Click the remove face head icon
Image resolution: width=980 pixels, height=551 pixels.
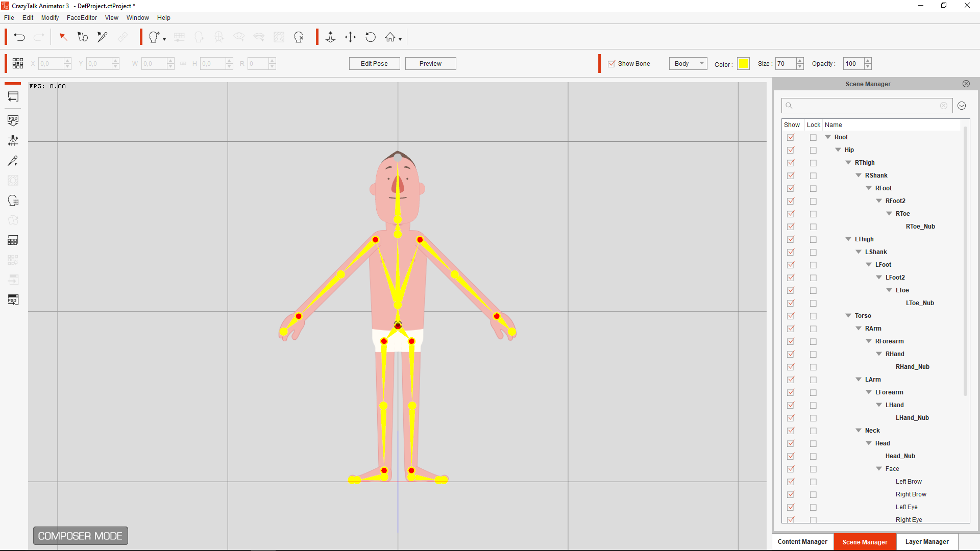tap(299, 37)
